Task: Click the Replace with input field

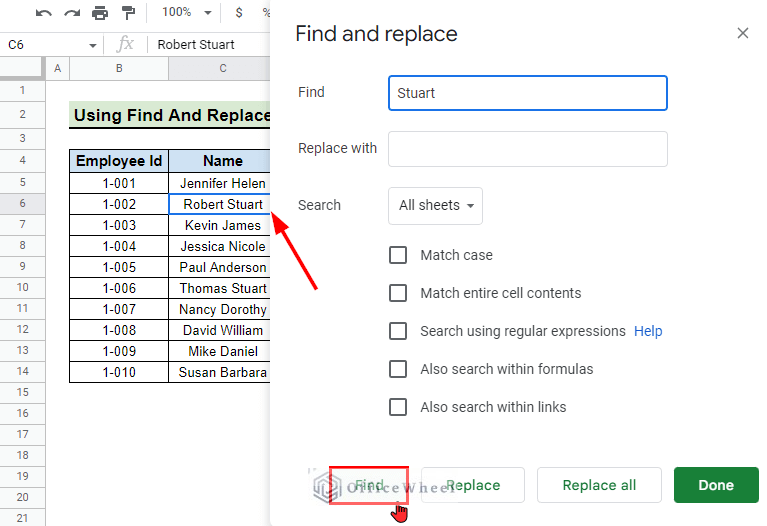Action: coord(527,149)
